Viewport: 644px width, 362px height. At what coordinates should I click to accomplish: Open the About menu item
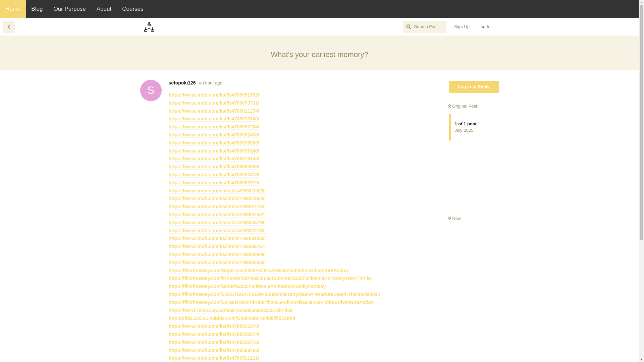104,9
